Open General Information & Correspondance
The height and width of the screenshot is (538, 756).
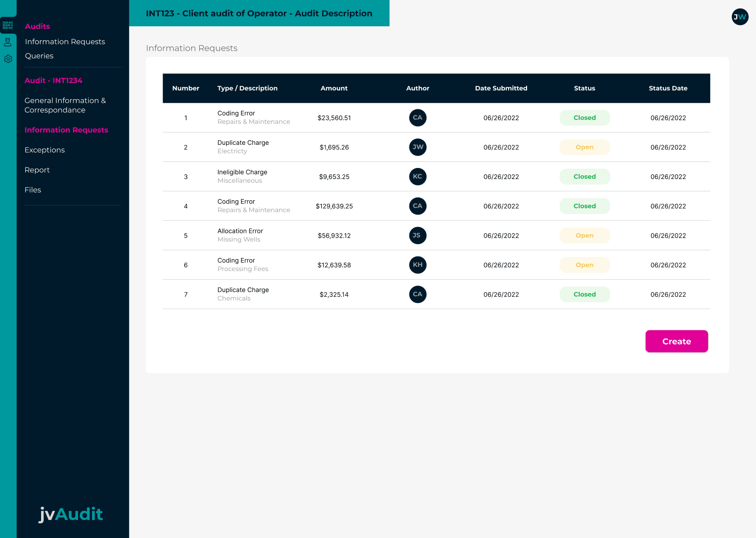65,105
